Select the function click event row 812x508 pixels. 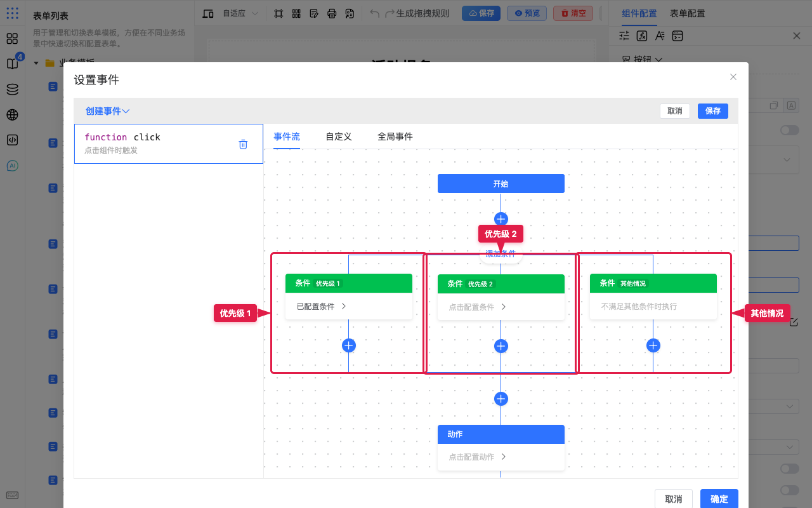[169, 144]
